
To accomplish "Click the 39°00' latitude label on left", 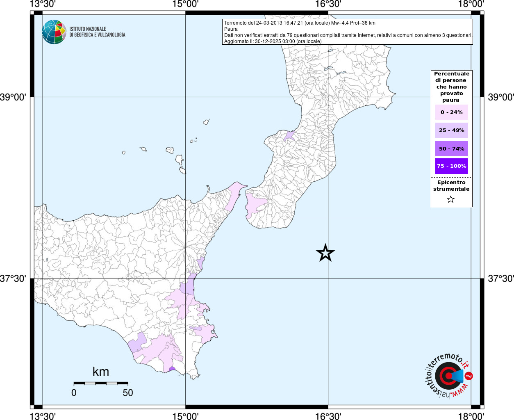I will (x=13, y=97).
